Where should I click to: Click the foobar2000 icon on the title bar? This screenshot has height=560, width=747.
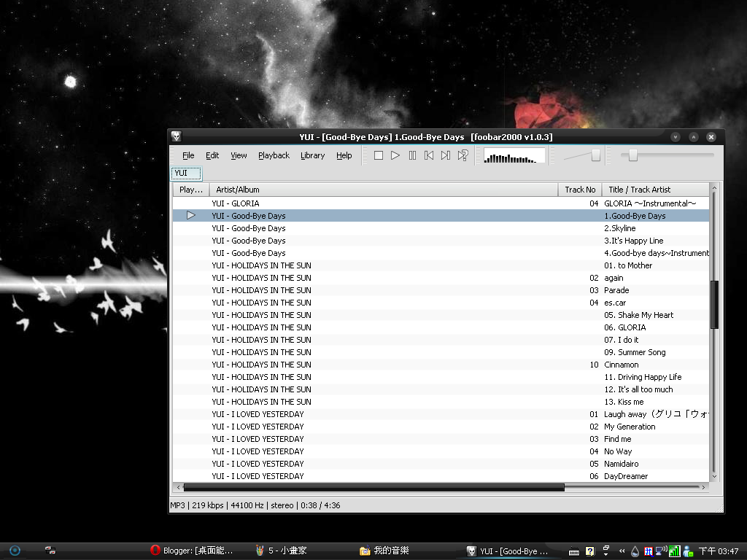click(175, 136)
